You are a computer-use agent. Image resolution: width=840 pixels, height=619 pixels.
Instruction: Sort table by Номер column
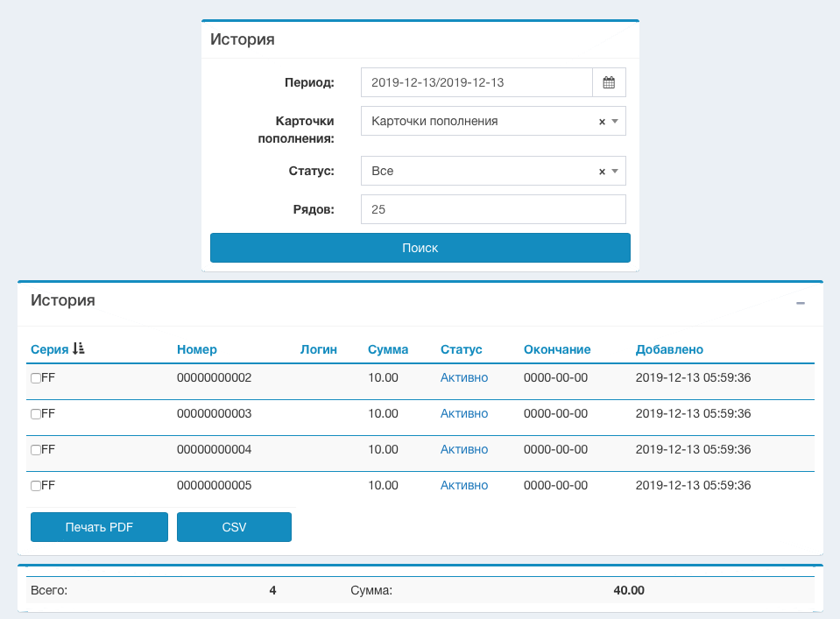196,349
